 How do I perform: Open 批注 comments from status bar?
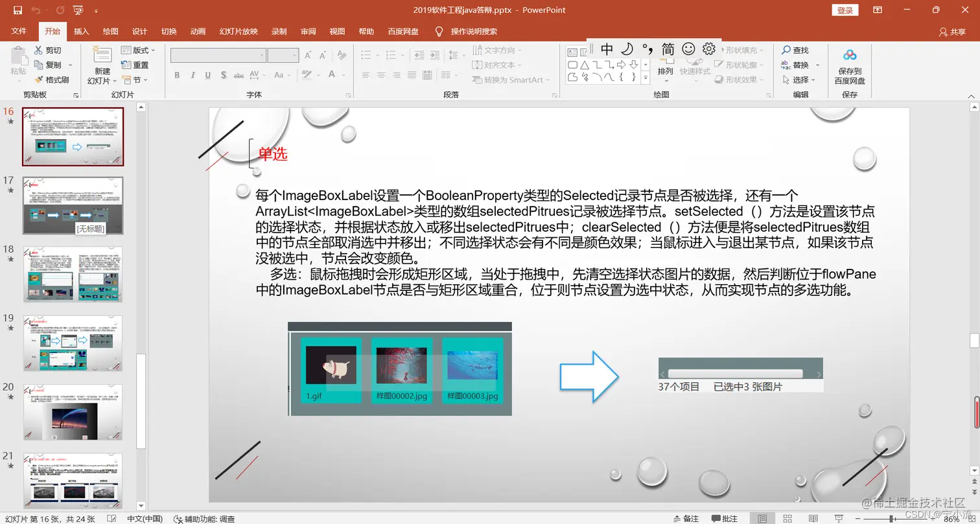tap(725, 518)
